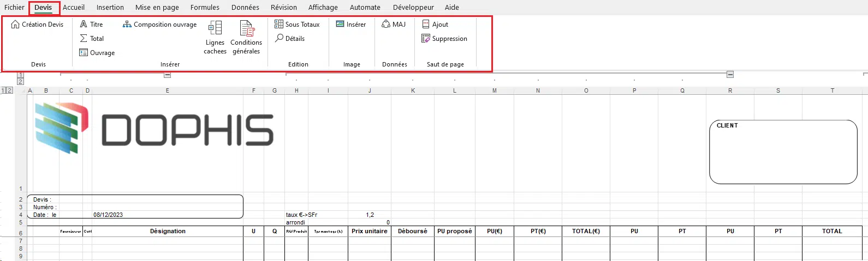
Task: Remove page break with Suppression
Action: [444, 39]
